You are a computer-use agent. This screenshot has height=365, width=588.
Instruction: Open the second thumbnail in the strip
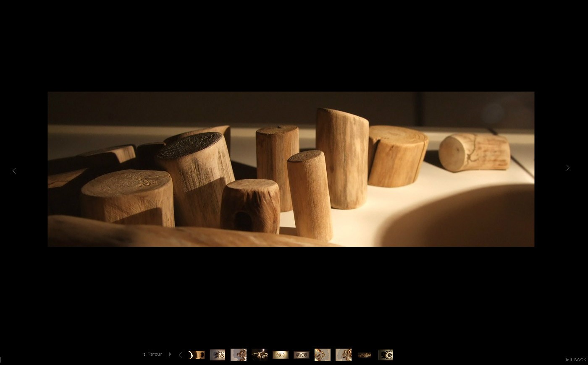(x=218, y=355)
